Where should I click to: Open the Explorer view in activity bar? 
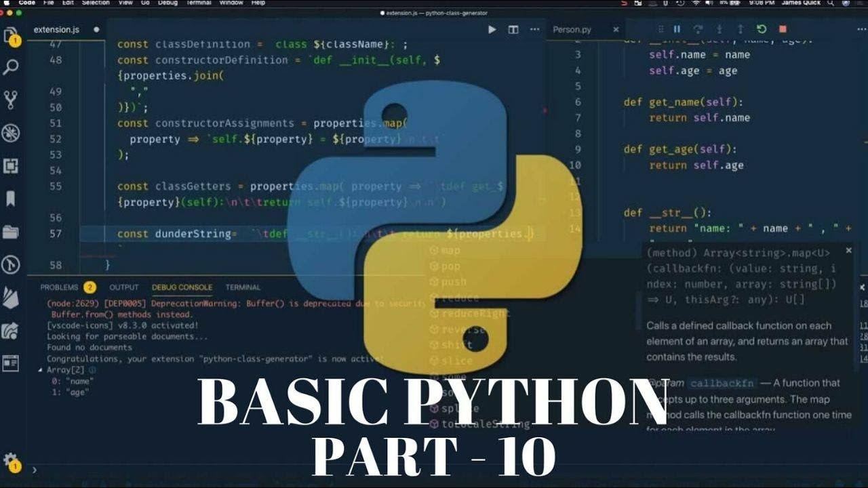click(x=11, y=36)
